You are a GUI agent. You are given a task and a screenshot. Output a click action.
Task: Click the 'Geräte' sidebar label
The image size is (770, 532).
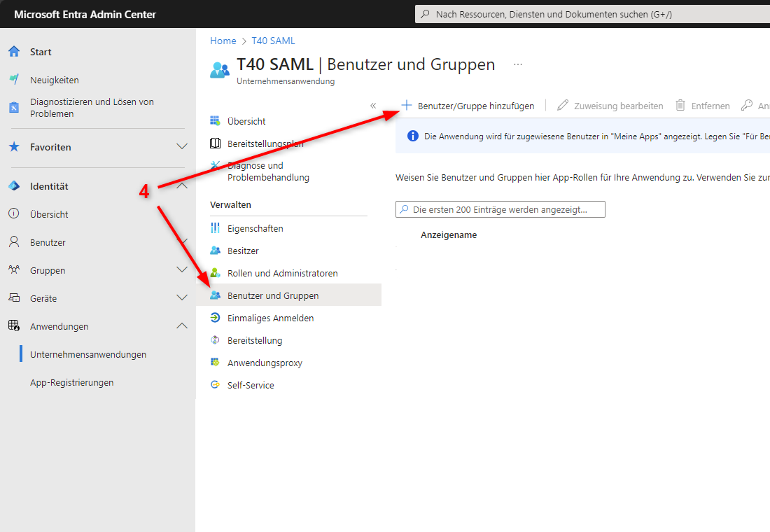43,298
